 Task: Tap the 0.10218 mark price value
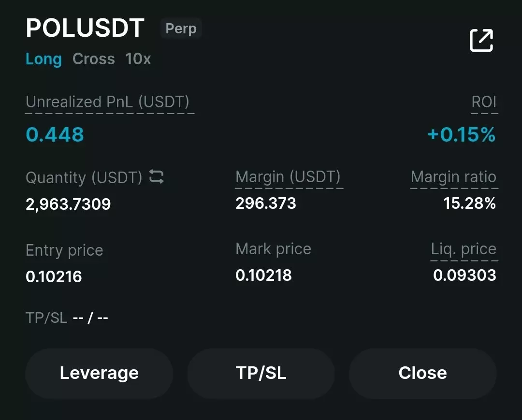(x=264, y=275)
